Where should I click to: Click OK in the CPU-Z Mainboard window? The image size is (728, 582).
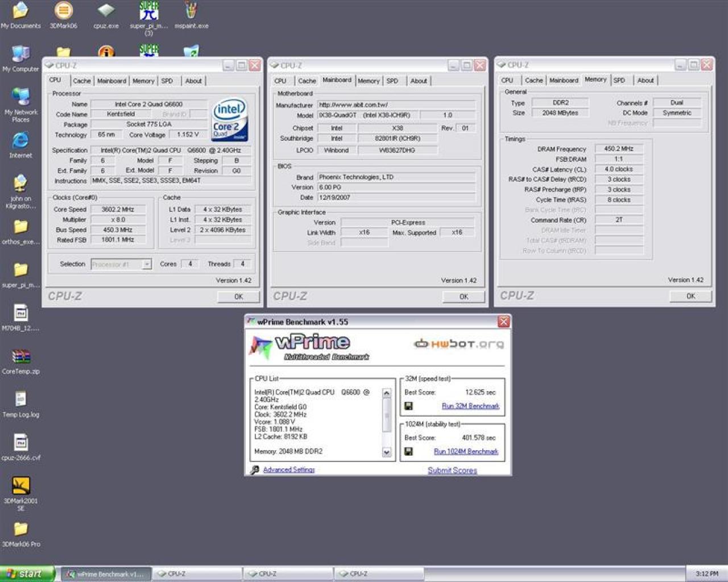[464, 297]
